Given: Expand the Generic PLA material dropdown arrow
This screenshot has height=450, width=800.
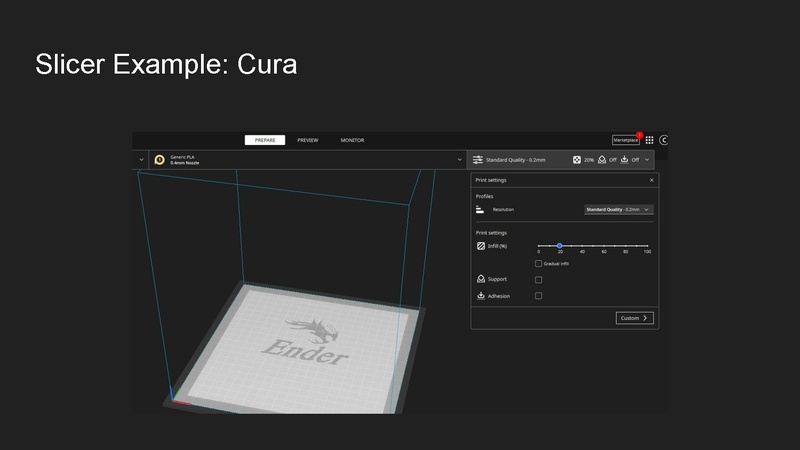Looking at the screenshot, I should pos(459,160).
